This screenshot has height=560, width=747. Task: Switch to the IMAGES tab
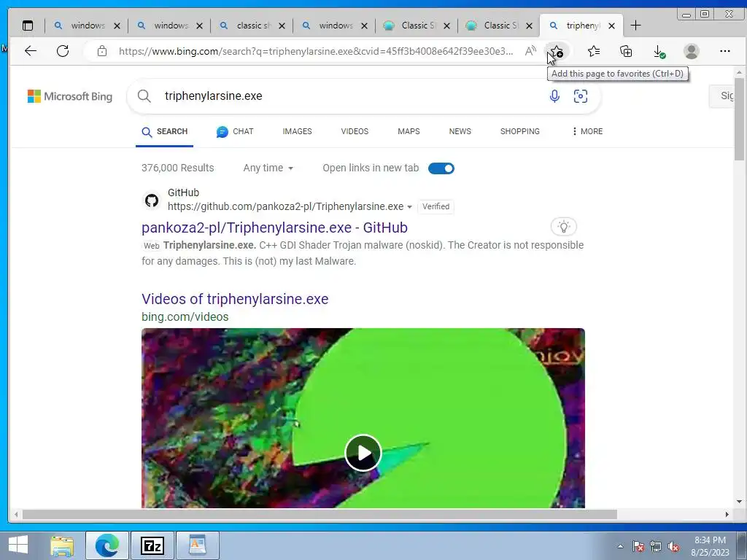click(298, 131)
